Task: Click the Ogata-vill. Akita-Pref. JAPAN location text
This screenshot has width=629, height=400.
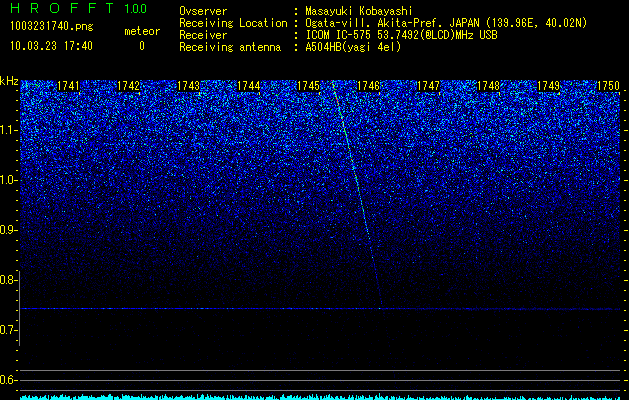Action: (446, 23)
